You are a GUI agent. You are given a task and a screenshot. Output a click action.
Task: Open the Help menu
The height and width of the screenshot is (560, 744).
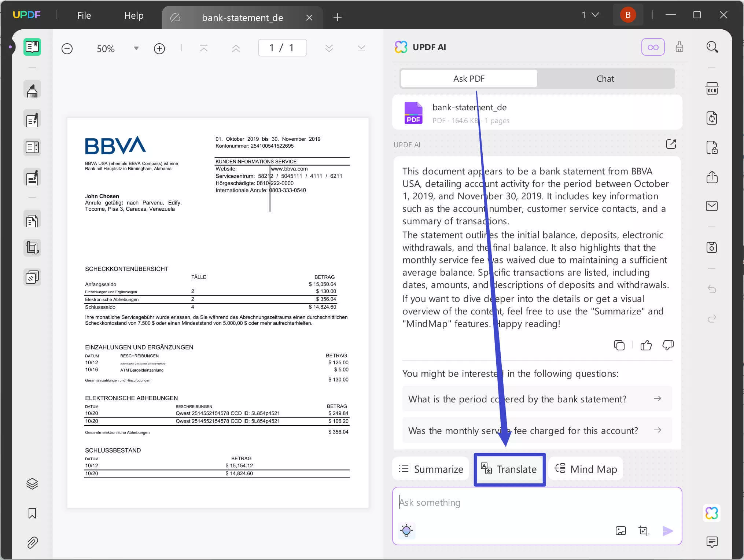(134, 15)
